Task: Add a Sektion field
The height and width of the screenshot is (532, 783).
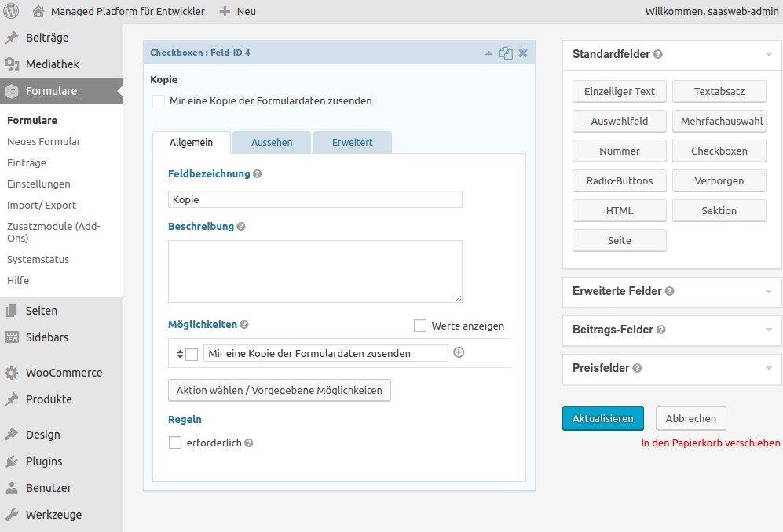Action: click(719, 210)
